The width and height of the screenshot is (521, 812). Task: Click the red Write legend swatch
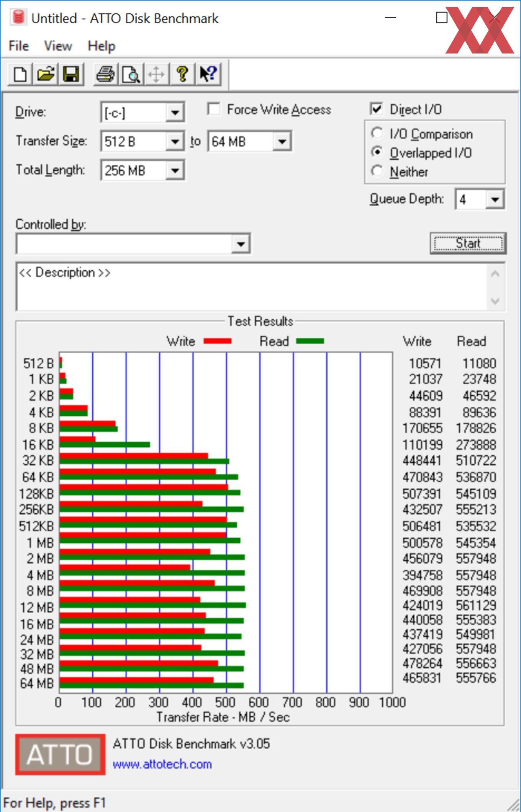pos(217,341)
